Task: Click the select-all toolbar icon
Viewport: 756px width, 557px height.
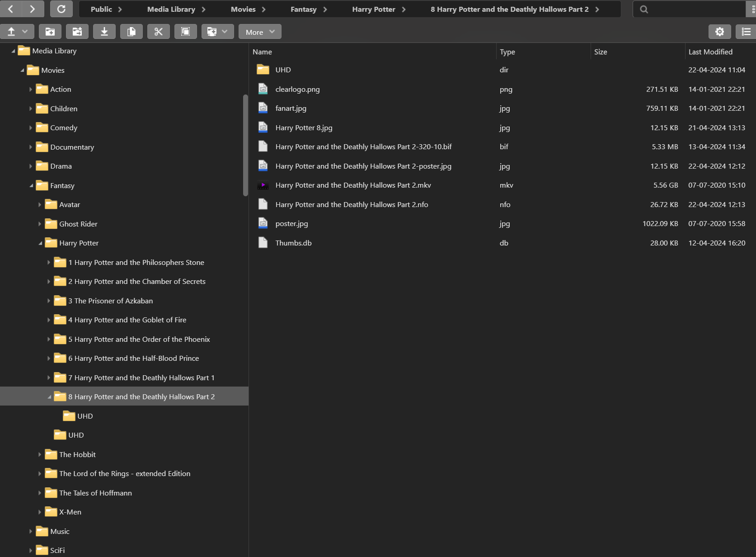Action: click(x=186, y=32)
